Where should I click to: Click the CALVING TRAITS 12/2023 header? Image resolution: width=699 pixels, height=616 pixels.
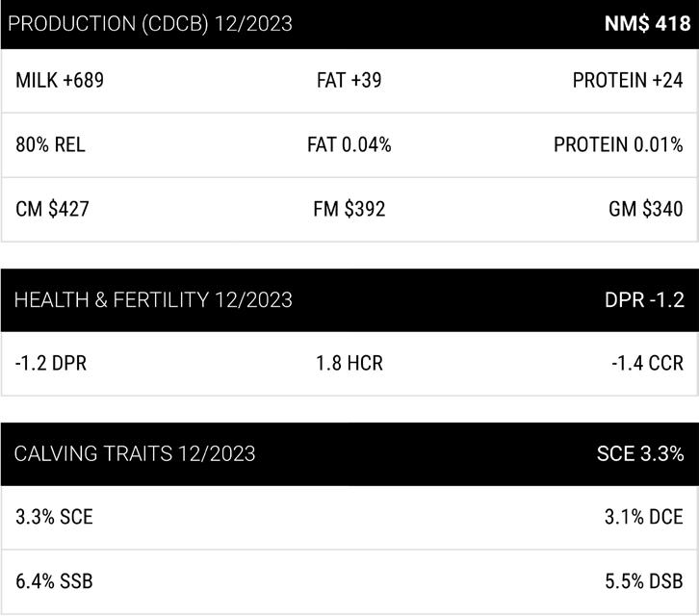135,453
